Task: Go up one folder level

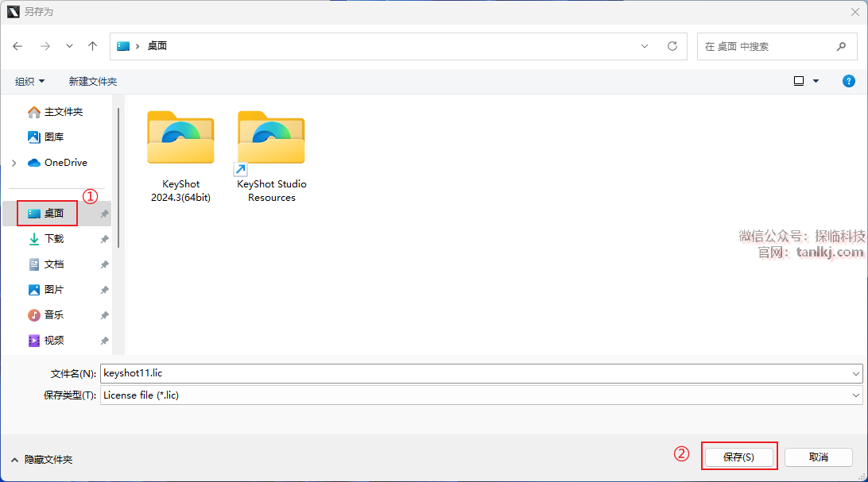Action: (x=92, y=46)
